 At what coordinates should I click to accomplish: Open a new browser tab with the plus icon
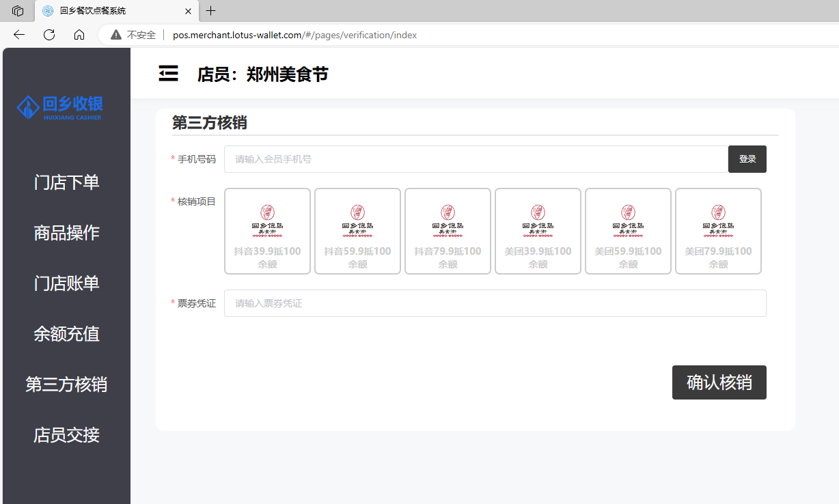[210, 11]
